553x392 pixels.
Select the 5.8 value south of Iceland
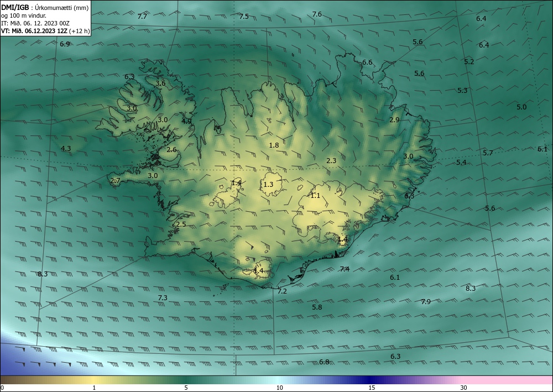pyautogui.click(x=317, y=307)
